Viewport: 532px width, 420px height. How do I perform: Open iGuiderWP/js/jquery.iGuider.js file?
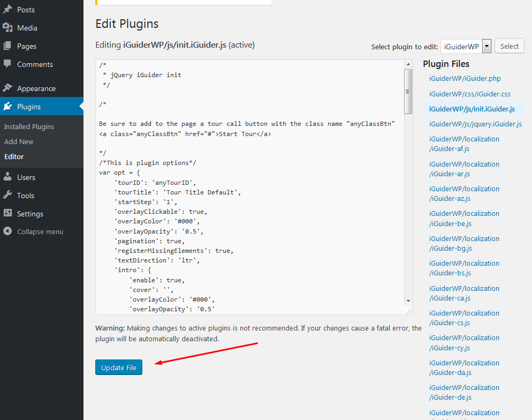(475, 124)
